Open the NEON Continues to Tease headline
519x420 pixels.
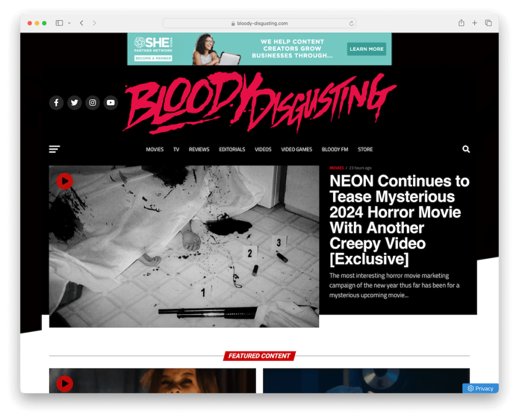pos(399,220)
